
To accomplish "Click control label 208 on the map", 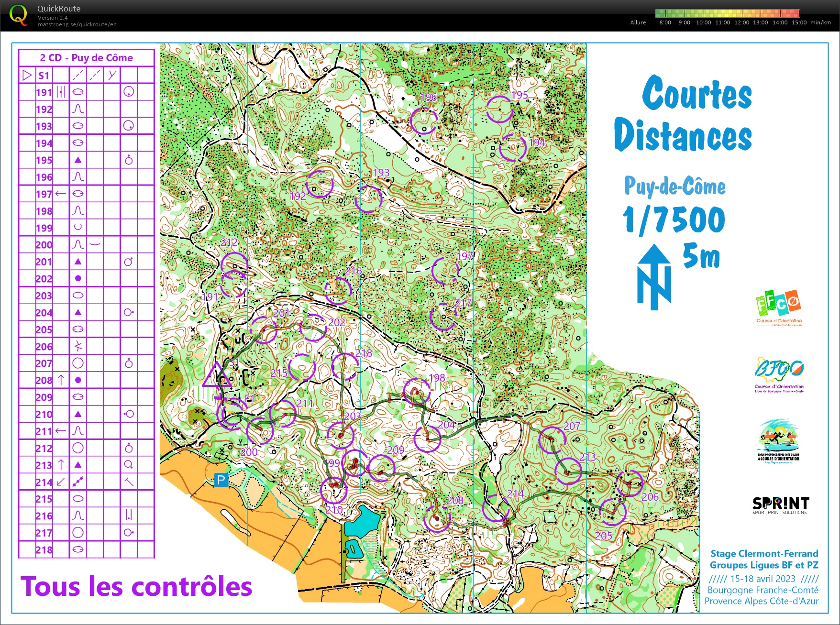I will tap(455, 500).
